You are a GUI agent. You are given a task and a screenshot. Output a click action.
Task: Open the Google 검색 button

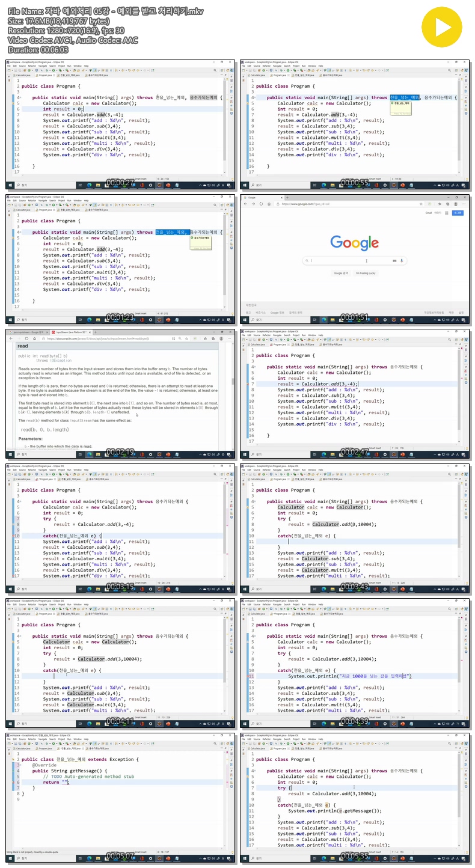tap(341, 273)
